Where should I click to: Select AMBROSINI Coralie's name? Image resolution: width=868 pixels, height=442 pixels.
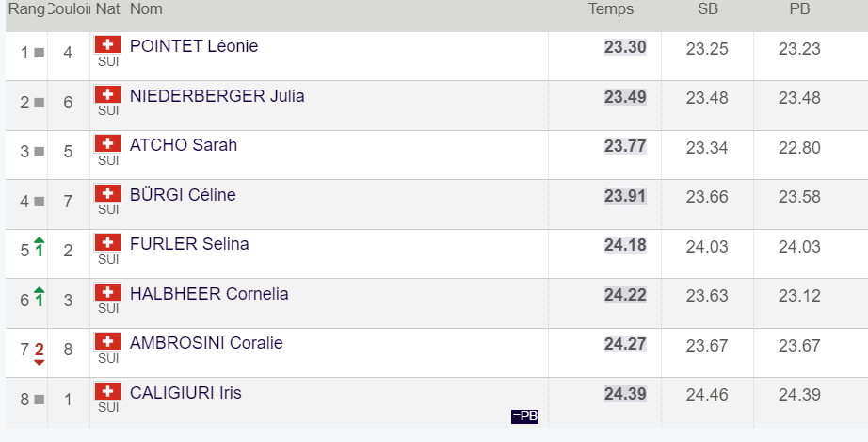[206, 343]
